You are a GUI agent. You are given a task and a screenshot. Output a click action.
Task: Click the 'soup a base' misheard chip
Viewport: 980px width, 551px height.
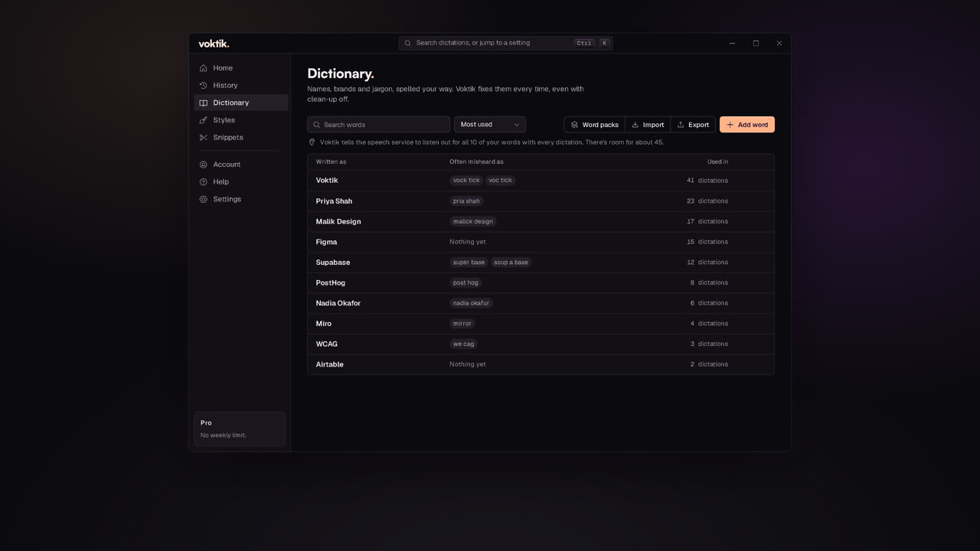511,262
